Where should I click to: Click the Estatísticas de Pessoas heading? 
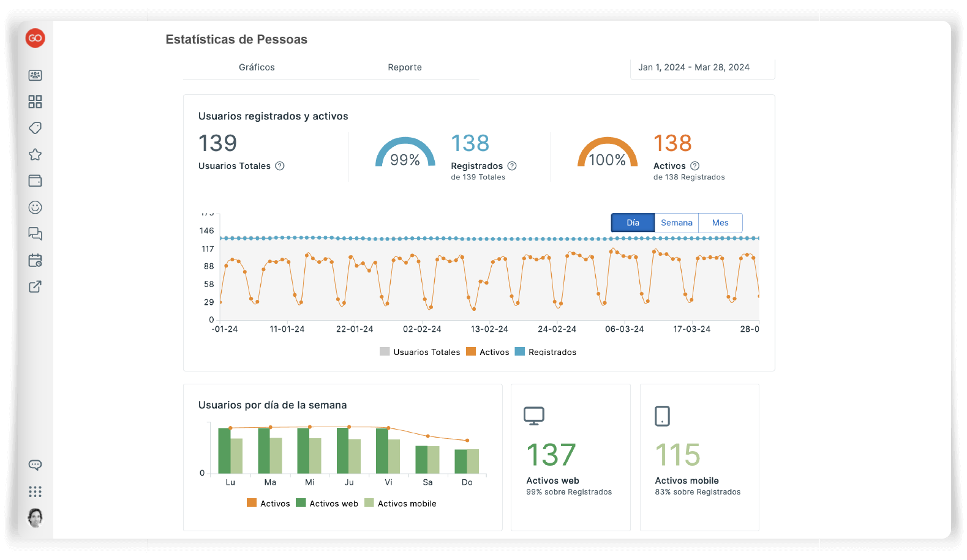[236, 39]
